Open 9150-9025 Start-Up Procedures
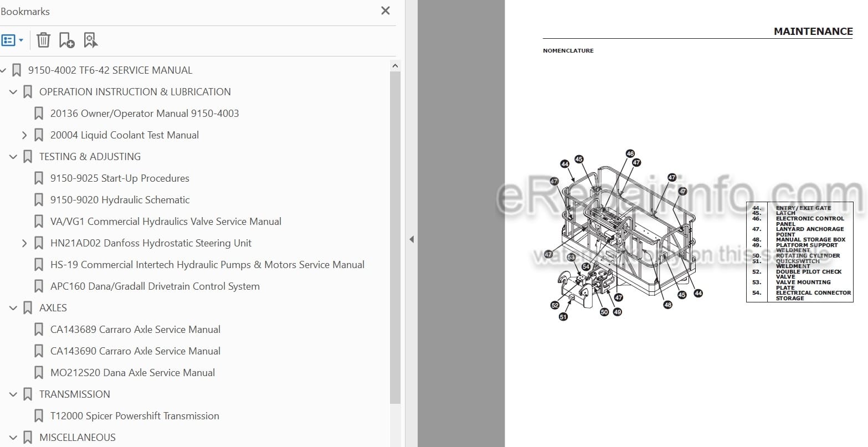 tap(120, 178)
